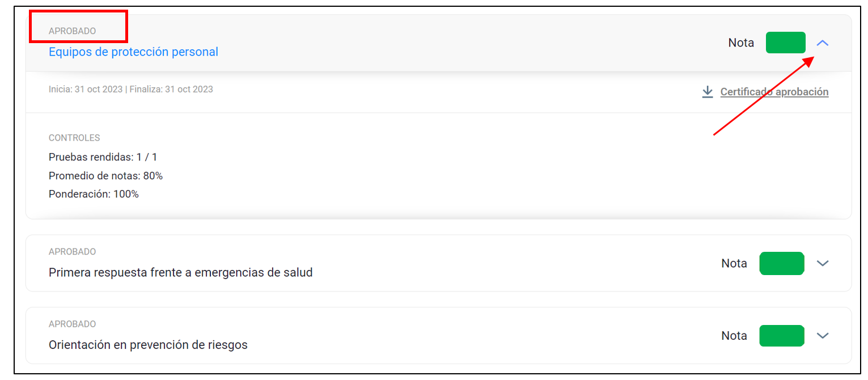Select the Primera respuesta frente a emergencias title
The width and height of the screenshot is (868, 380).
[x=181, y=272]
